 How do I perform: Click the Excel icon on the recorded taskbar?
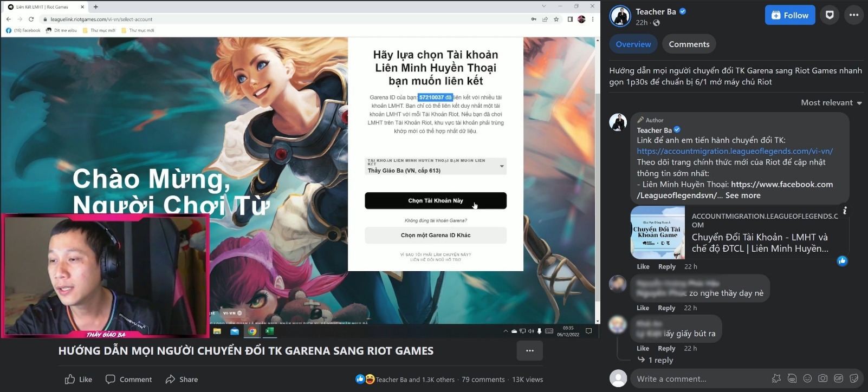(269, 331)
